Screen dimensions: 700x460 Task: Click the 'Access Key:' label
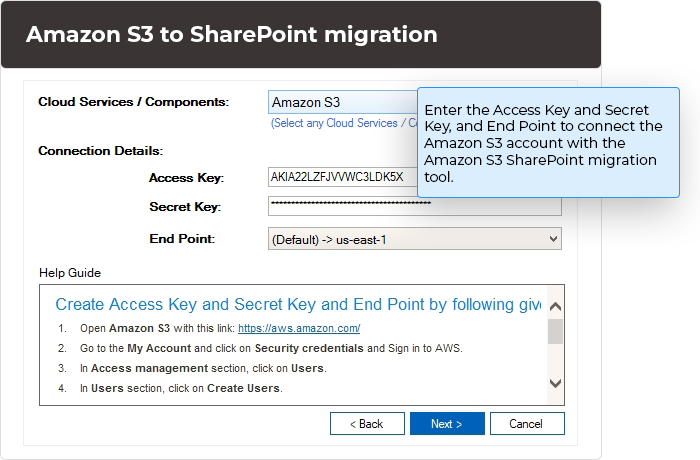pos(186,178)
